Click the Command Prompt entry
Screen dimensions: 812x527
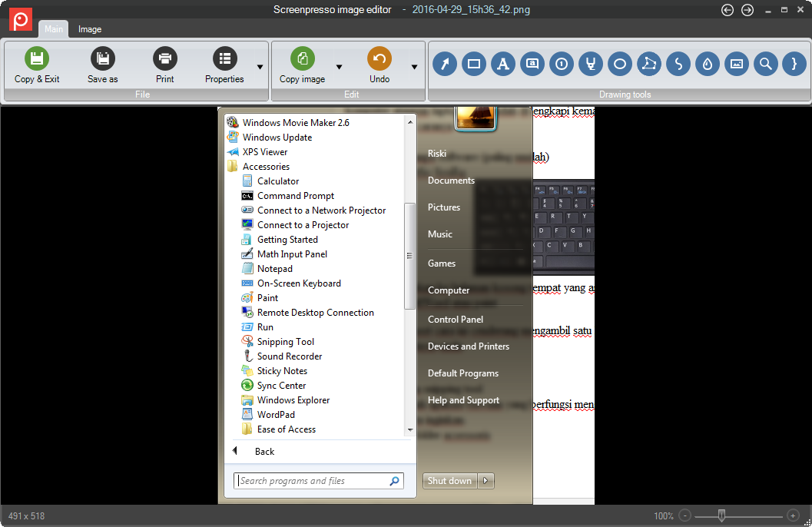click(296, 196)
